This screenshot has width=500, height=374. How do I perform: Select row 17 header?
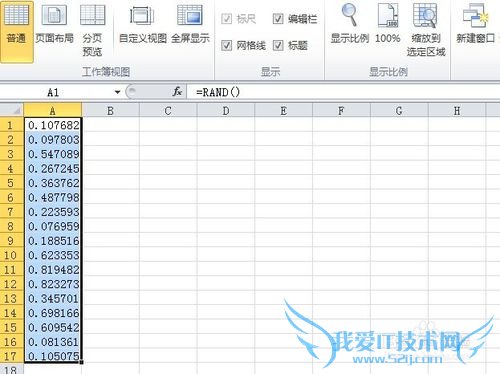click(12, 356)
